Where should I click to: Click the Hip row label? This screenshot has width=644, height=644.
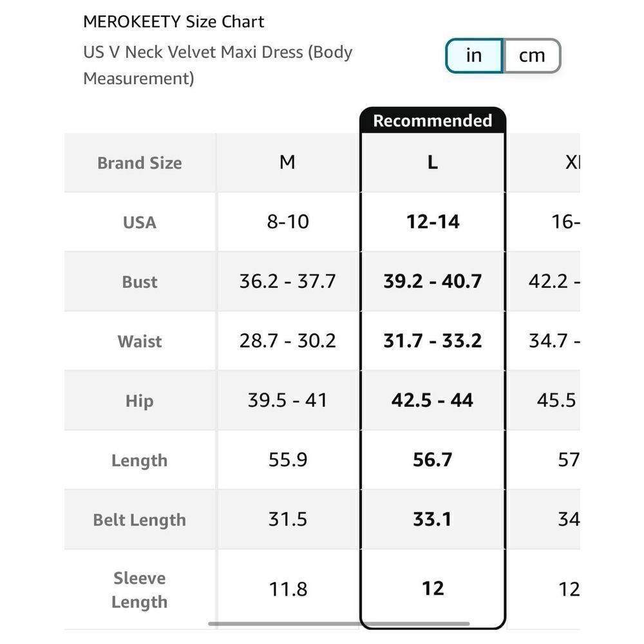point(140,401)
